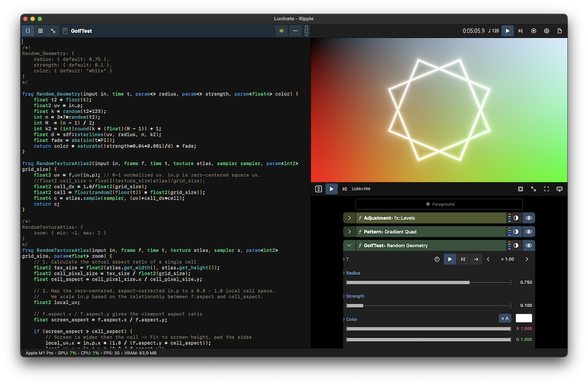The width and height of the screenshot is (588, 384).
Task: Click the G 1.000 value
Action: point(524,340)
